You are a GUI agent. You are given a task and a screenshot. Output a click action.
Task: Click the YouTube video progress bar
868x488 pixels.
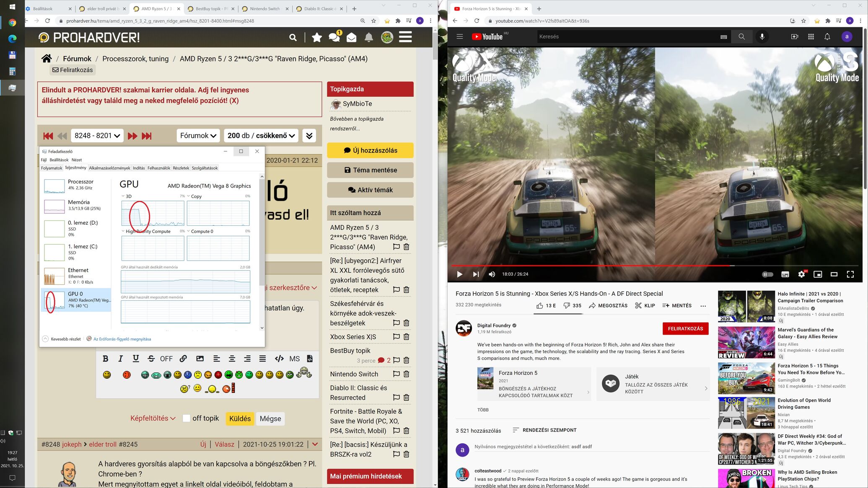tap(587, 265)
